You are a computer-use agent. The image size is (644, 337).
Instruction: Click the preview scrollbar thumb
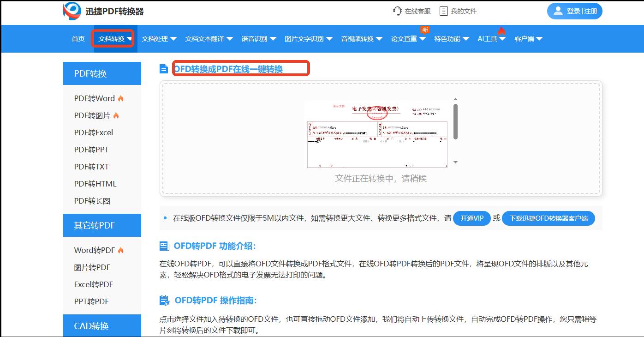[x=455, y=121]
